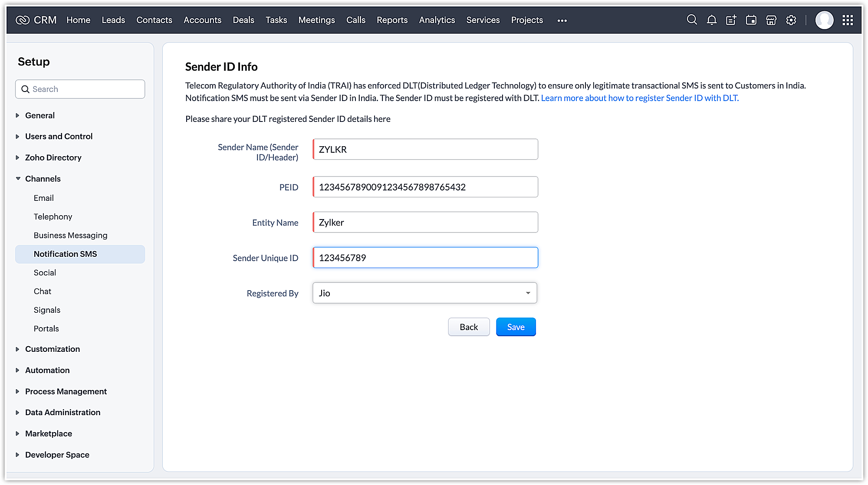The image size is (868, 485).
Task: Click the search icon in the top bar
Action: click(x=691, y=20)
